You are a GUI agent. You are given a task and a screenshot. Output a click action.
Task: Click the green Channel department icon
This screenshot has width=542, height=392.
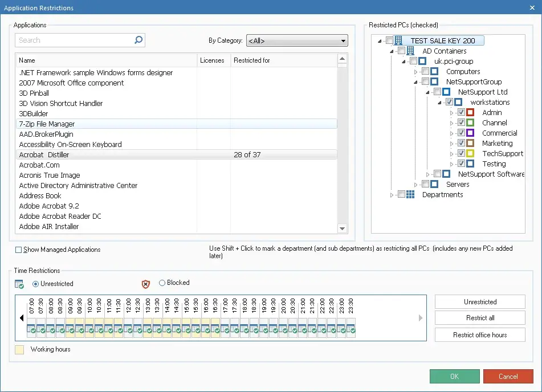(x=470, y=122)
